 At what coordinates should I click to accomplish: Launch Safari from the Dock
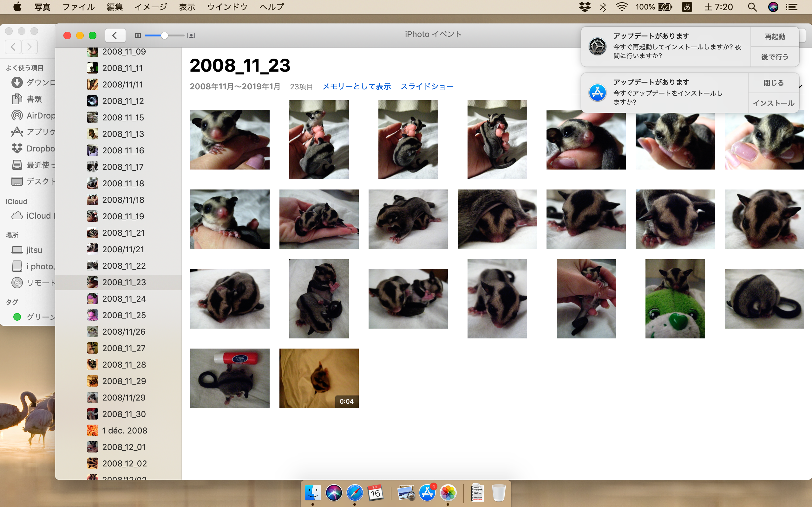pyautogui.click(x=355, y=493)
